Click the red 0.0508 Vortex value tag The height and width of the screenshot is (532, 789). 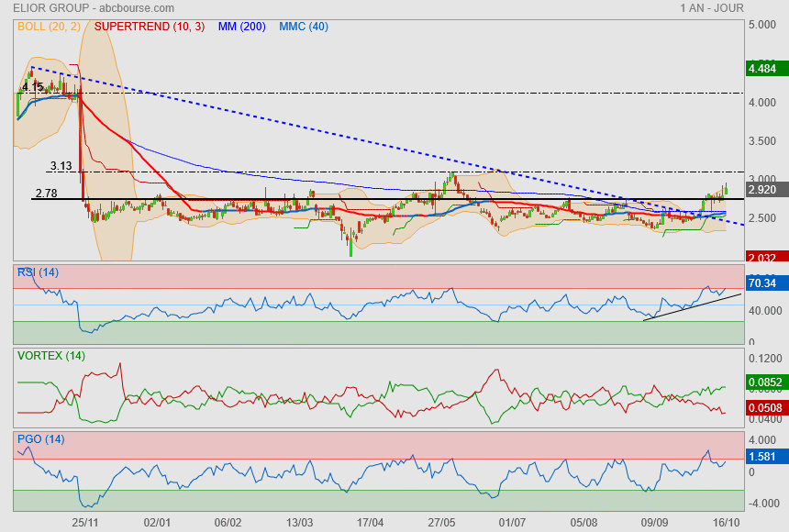764,407
